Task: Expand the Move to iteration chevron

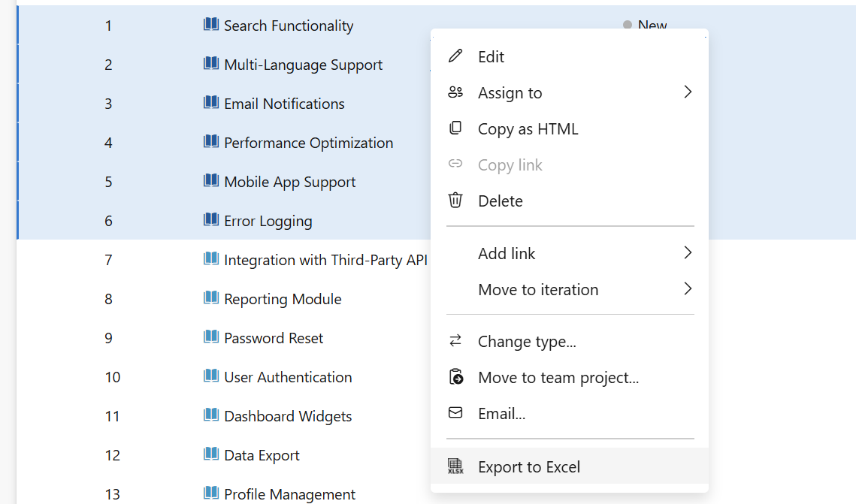Action: [x=688, y=289]
